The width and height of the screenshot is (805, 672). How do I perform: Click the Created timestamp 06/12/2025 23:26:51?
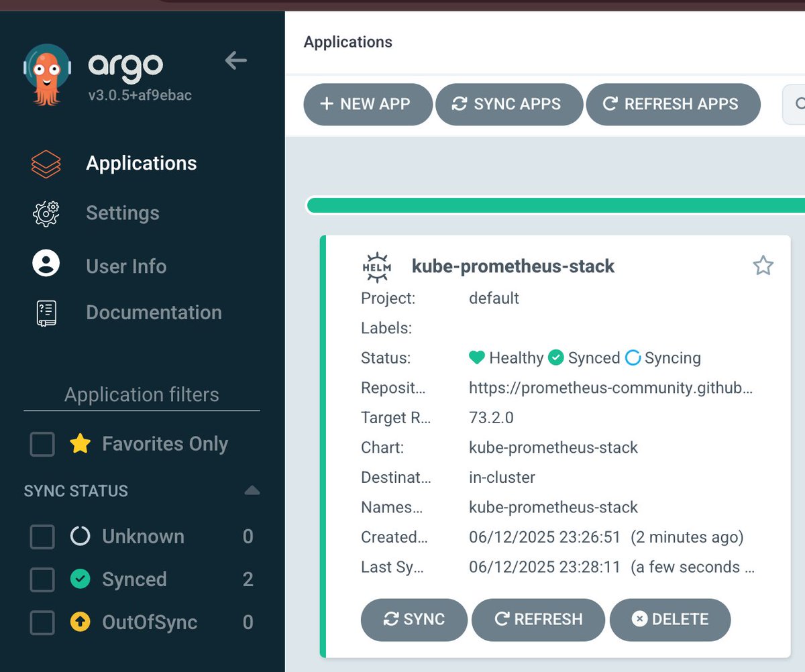[x=545, y=537]
